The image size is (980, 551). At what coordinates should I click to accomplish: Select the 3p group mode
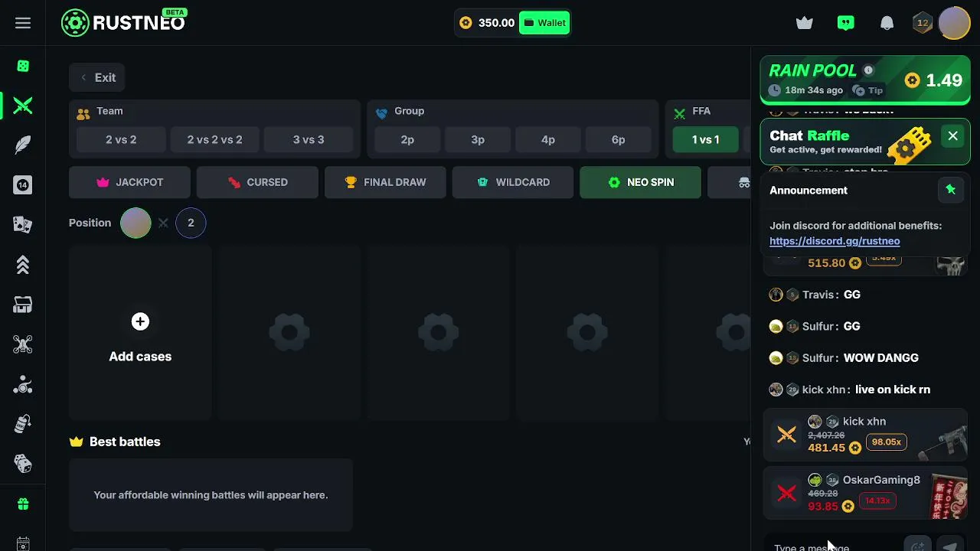click(478, 139)
